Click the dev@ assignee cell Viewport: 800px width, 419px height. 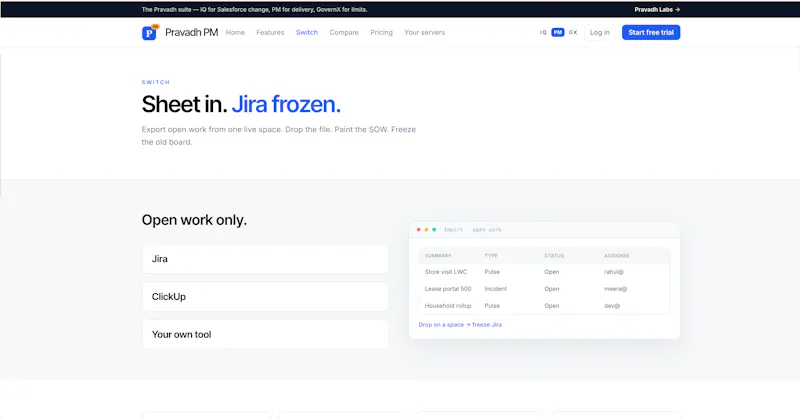click(612, 306)
